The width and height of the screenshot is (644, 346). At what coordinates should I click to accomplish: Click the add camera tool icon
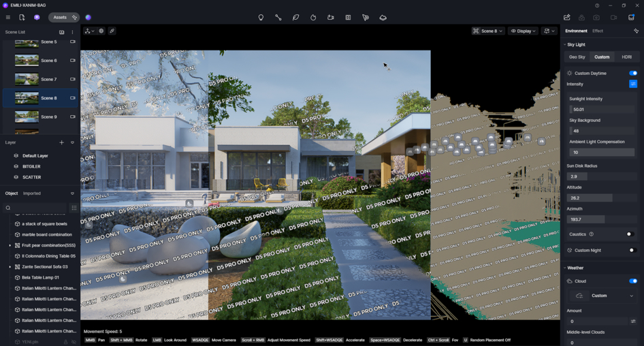point(331,17)
